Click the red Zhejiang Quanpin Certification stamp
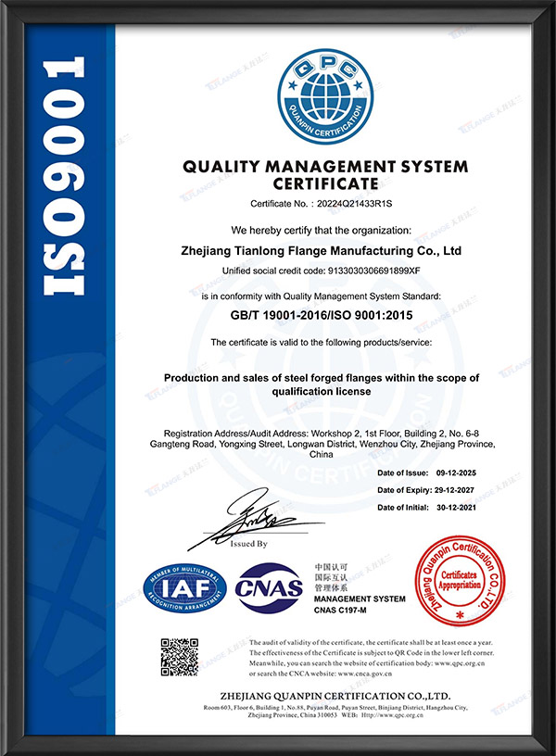 [455, 580]
